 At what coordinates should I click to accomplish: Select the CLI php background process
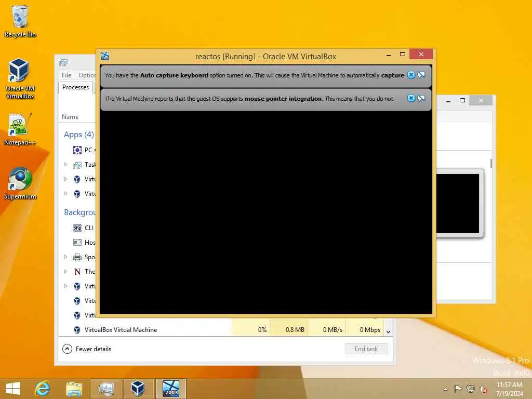pos(84,228)
